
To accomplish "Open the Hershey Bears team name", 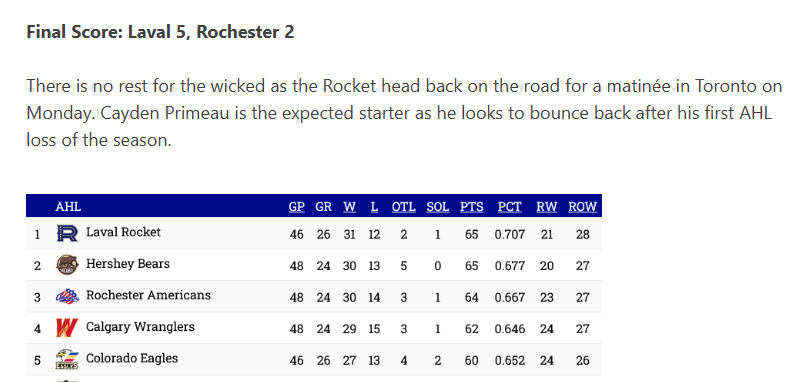I will point(128,264).
